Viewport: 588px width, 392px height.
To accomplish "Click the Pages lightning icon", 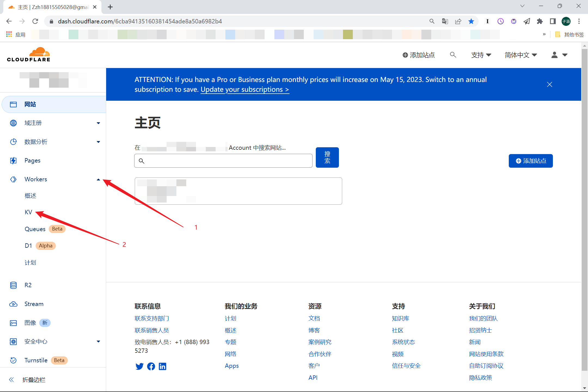I will tap(13, 161).
